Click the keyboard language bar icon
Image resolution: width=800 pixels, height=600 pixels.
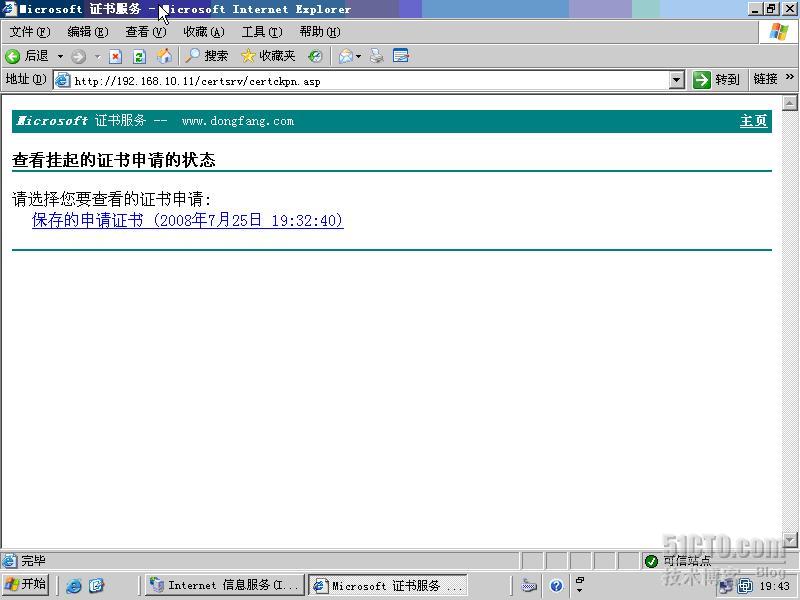coord(529,586)
